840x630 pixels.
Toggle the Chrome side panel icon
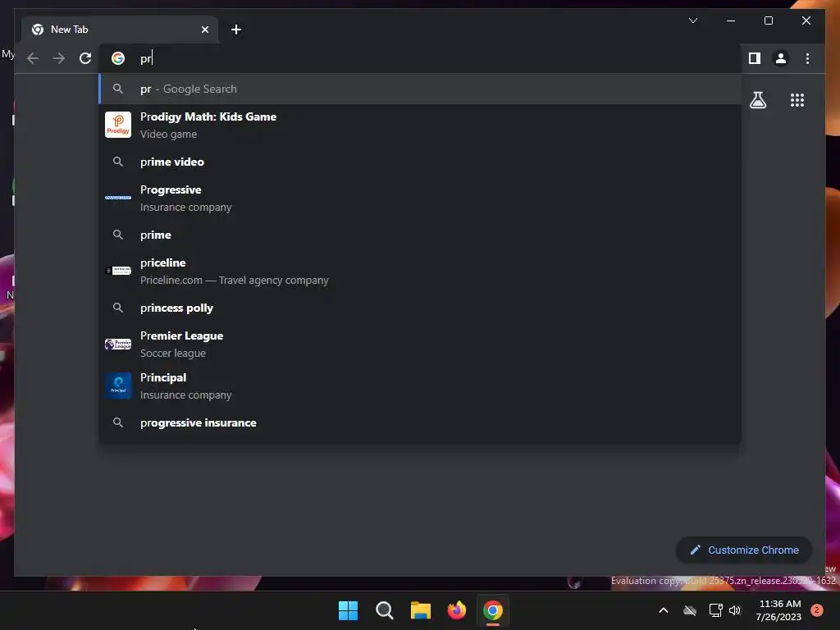coord(755,58)
